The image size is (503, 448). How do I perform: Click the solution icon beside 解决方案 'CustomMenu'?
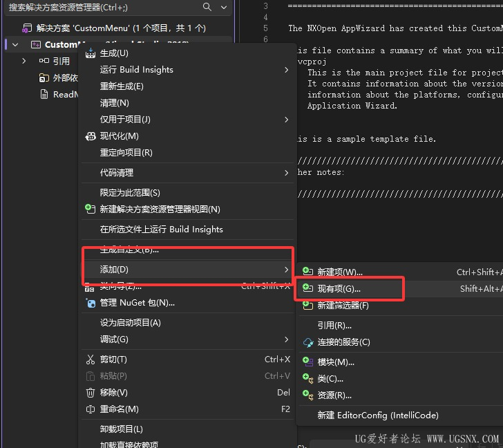click(27, 28)
